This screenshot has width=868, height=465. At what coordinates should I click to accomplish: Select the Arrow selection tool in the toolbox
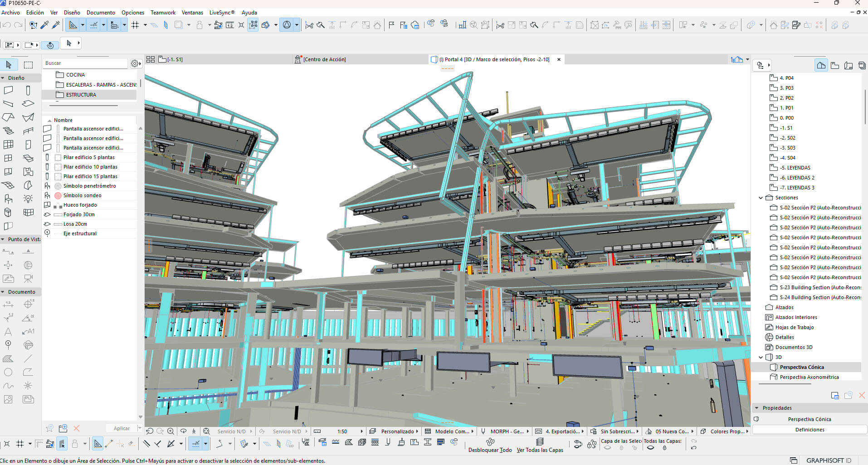click(x=9, y=65)
